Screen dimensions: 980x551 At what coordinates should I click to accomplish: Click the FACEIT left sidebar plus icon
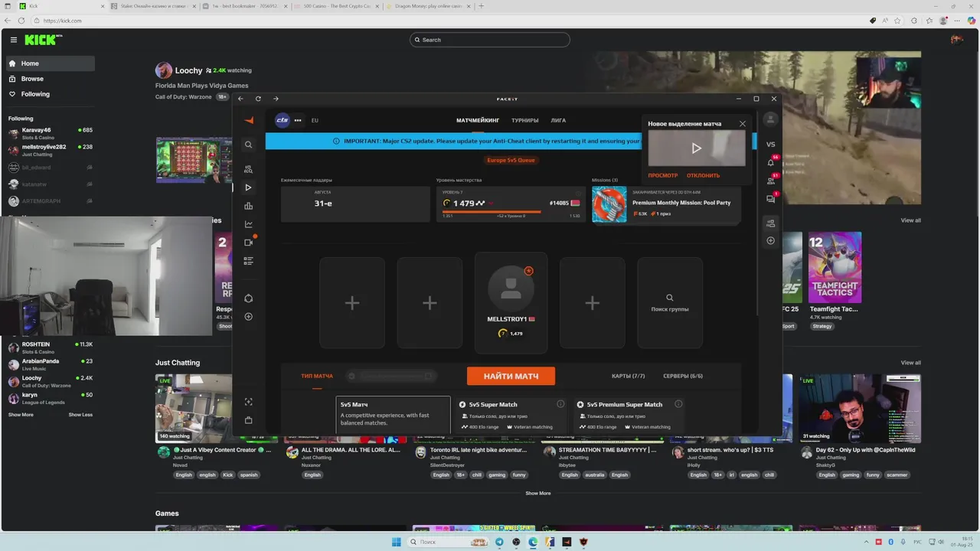tap(248, 317)
